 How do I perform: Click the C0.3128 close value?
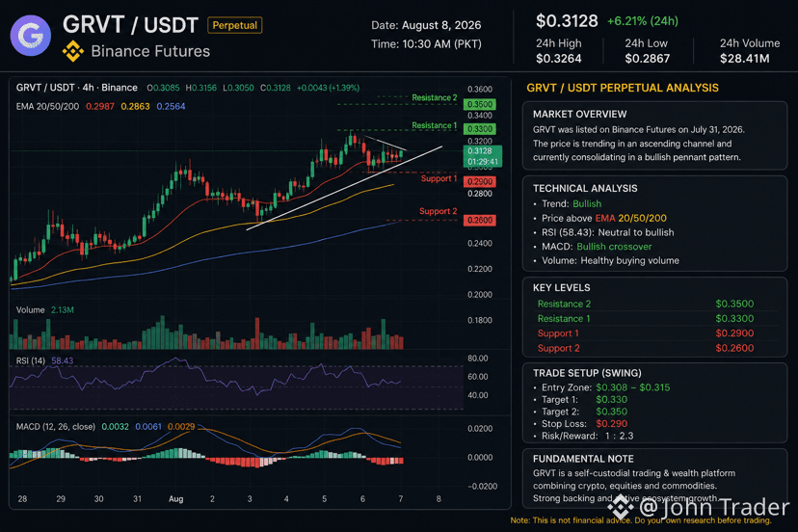pyautogui.click(x=276, y=88)
